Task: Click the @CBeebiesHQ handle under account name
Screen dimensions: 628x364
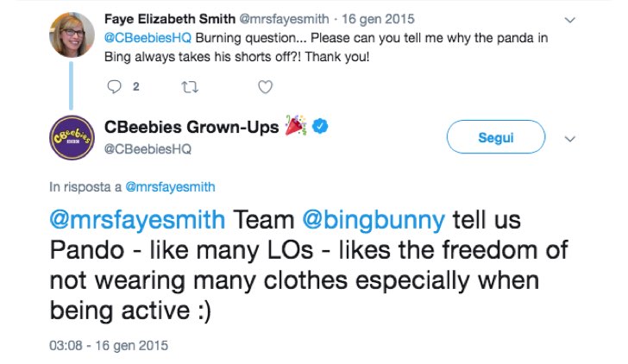Action: [148, 149]
